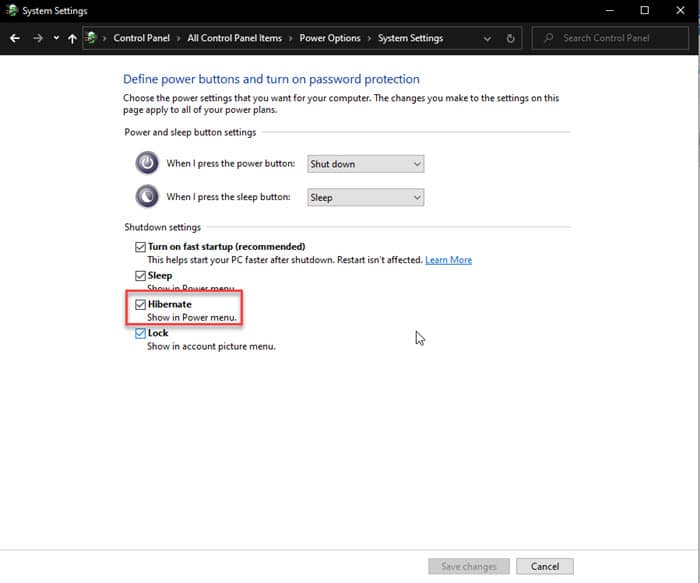Maximize the System Settings window
Viewport: 700px width, 583px height.
tap(644, 10)
